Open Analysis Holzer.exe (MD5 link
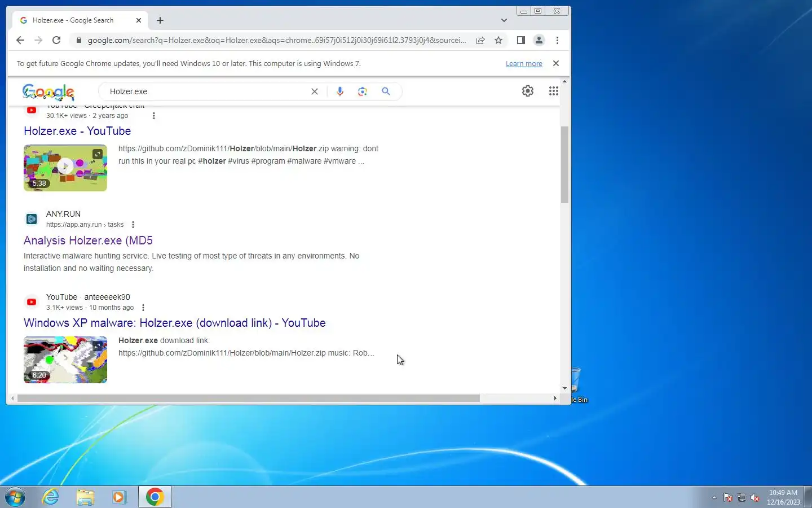812x508 pixels. pyautogui.click(x=88, y=240)
